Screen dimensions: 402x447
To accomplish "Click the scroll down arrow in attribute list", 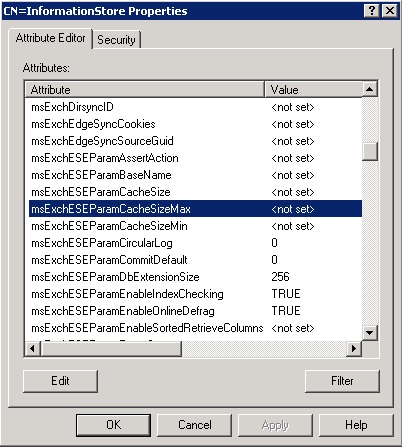I will (x=370, y=332).
